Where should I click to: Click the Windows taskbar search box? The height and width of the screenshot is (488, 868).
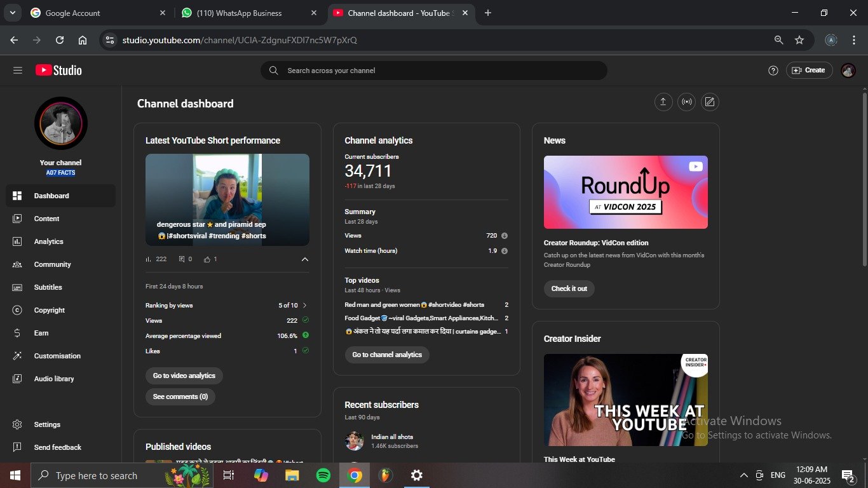click(x=121, y=475)
